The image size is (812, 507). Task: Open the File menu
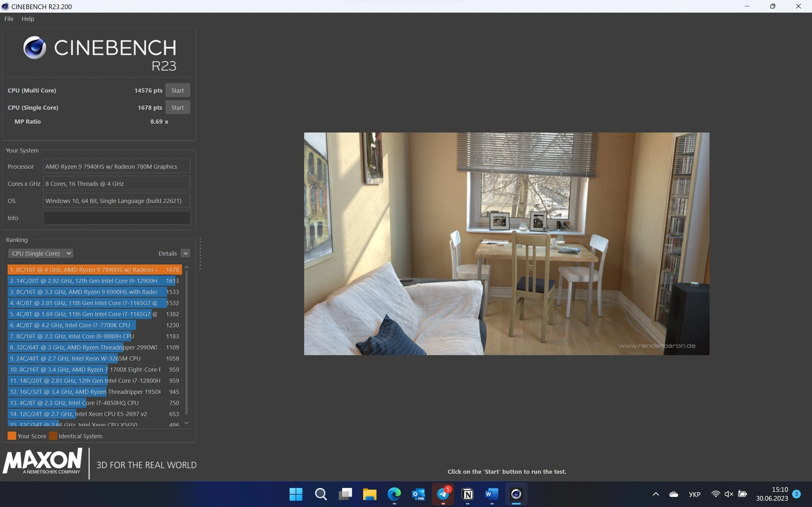[9, 19]
